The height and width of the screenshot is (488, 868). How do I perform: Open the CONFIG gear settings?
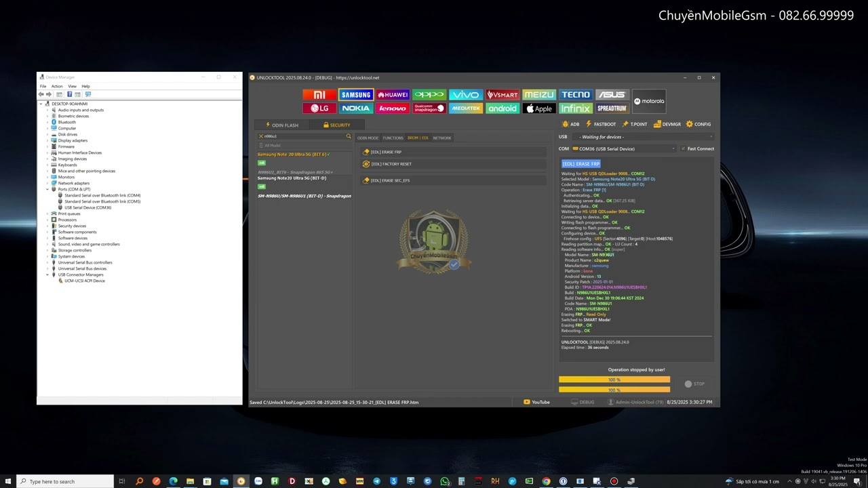[698, 124]
